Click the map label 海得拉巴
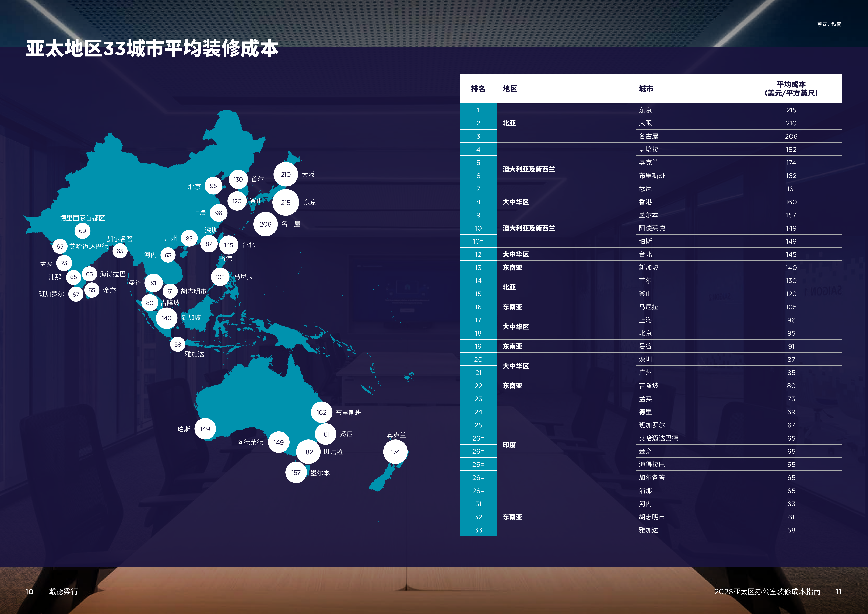Screen dimensions: 868x614 [x=113, y=274]
